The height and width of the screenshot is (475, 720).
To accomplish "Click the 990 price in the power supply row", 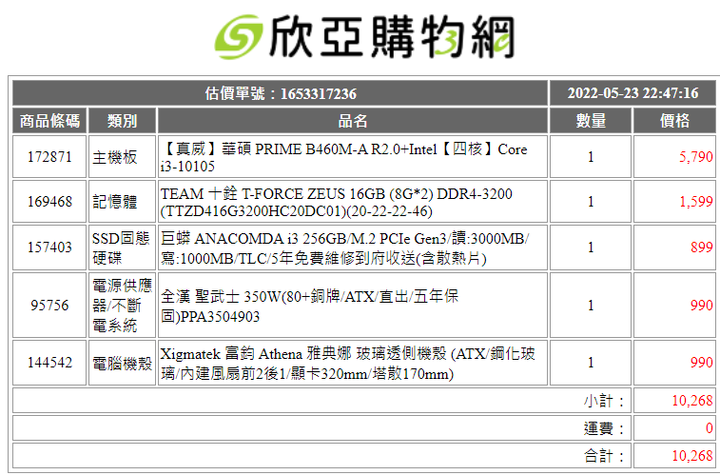I will (702, 305).
